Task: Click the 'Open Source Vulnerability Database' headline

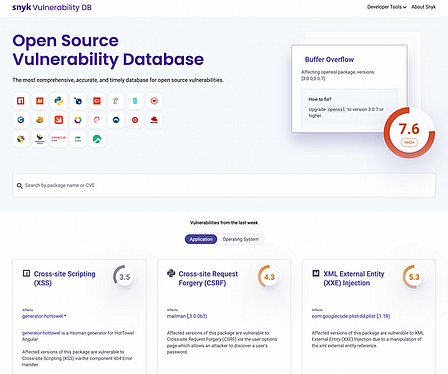Action: (x=108, y=50)
